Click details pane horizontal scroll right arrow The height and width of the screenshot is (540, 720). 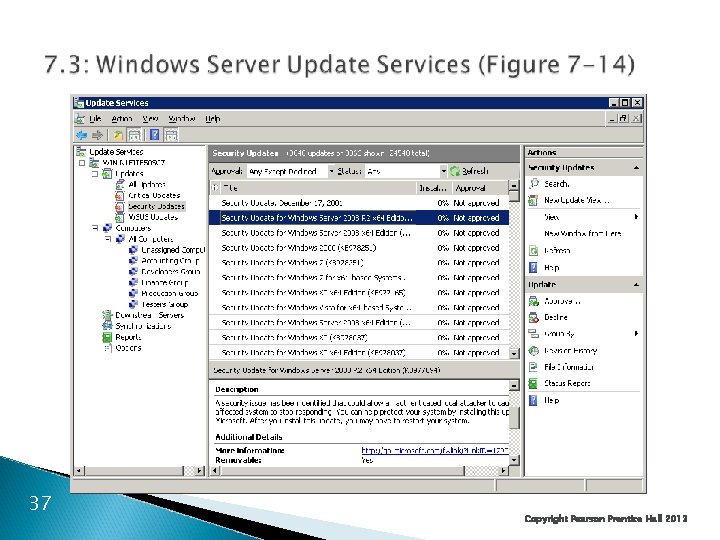click(x=504, y=471)
